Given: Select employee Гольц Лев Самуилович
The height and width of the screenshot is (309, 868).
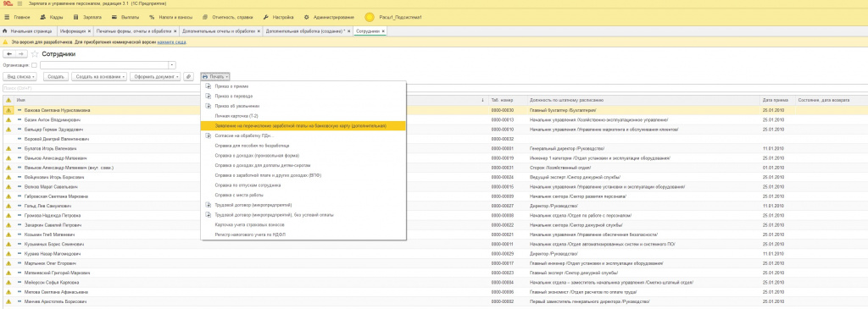Looking at the screenshot, I should pyautogui.click(x=47, y=207).
